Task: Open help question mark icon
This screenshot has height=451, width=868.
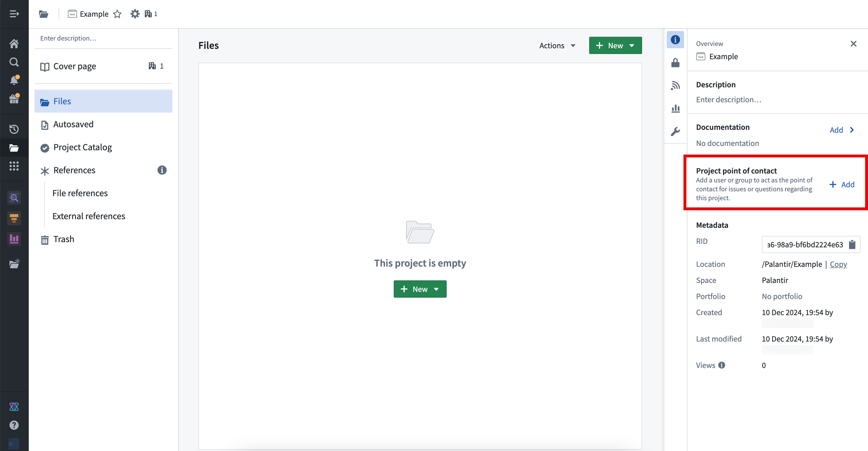Action: point(14,425)
